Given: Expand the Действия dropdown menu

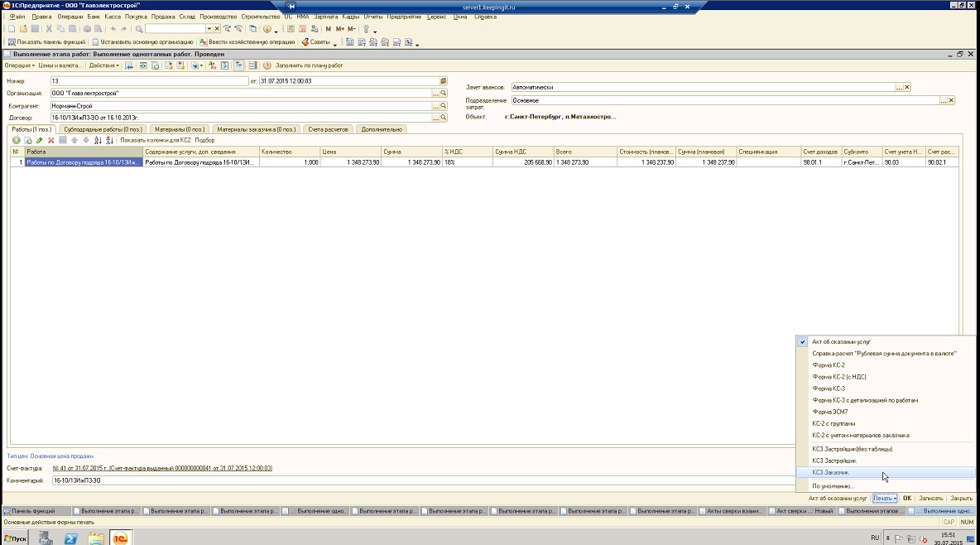Looking at the screenshot, I should tap(103, 65).
